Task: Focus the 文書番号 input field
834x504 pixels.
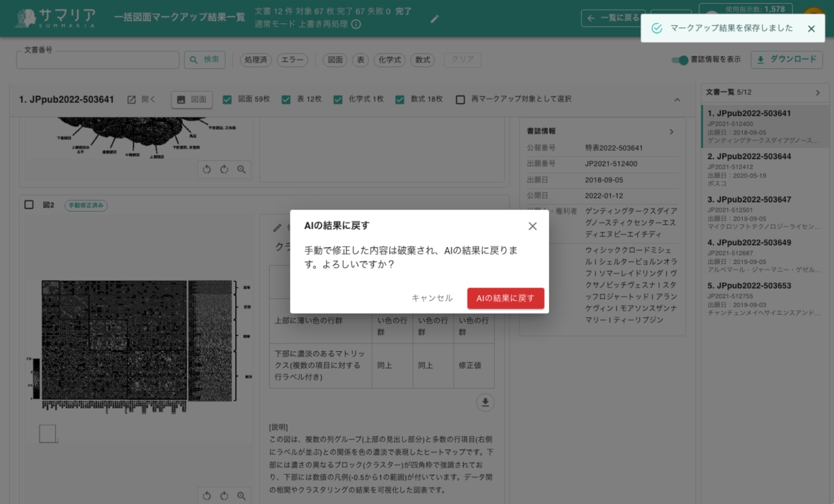Action: [x=97, y=60]
